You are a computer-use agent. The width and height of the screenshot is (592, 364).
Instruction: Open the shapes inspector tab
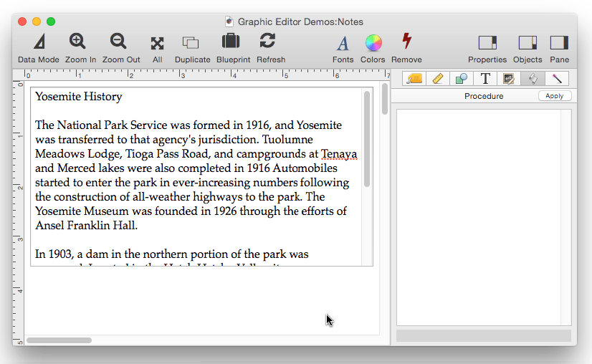click(462, 79)
